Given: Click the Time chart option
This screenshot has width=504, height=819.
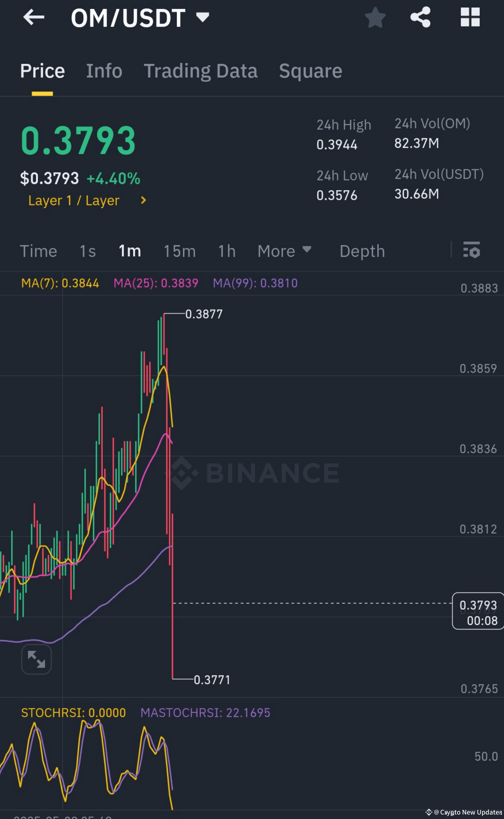Looking at the screenshot, I should (39, 251).
